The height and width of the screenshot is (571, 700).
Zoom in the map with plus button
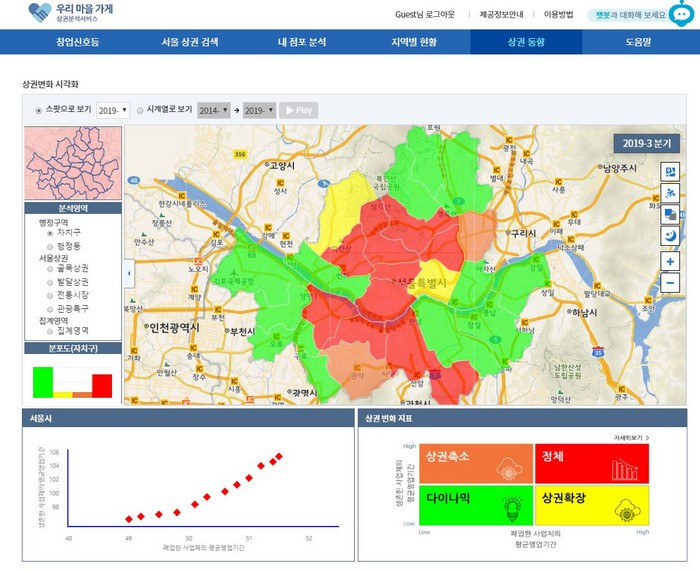669,261
